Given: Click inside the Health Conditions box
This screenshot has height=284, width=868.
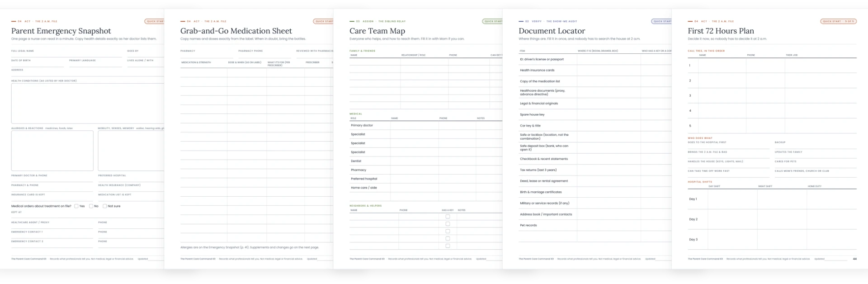Looking at the screenshot, I should point(88,103).
